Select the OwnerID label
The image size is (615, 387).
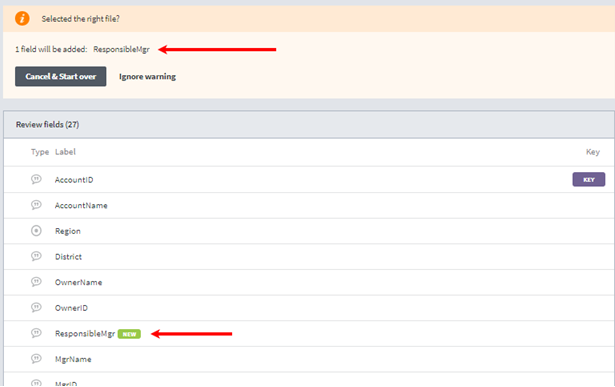coord(71,308)
